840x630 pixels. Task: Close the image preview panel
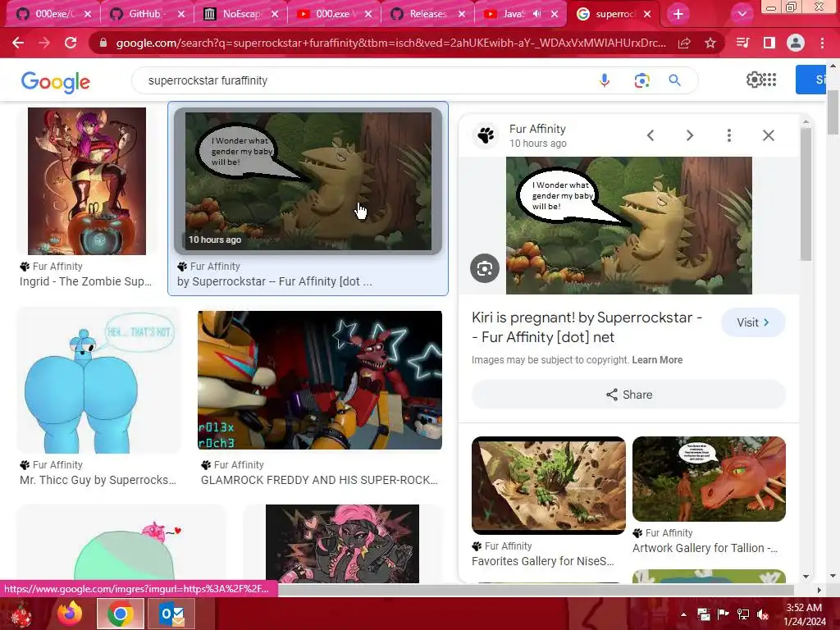pos(768,135)
